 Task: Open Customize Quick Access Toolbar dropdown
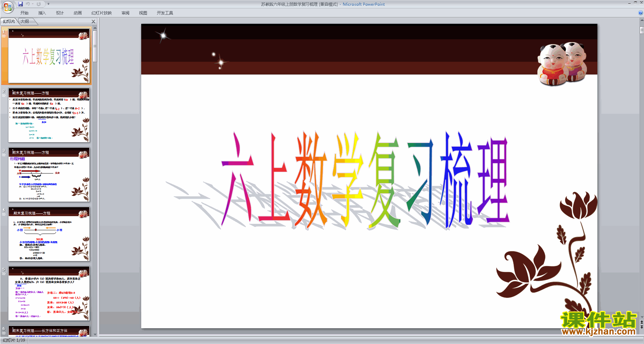48,4
